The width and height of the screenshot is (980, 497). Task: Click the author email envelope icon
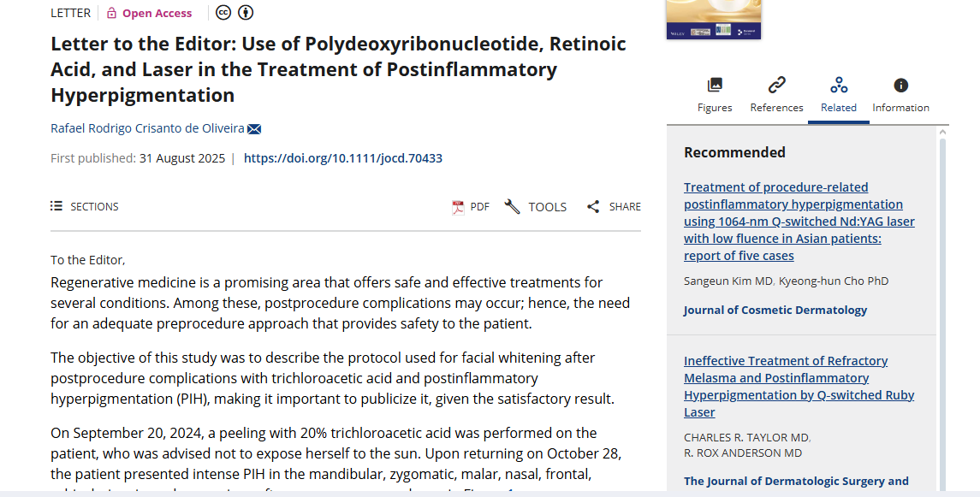[x=254, y=129]
